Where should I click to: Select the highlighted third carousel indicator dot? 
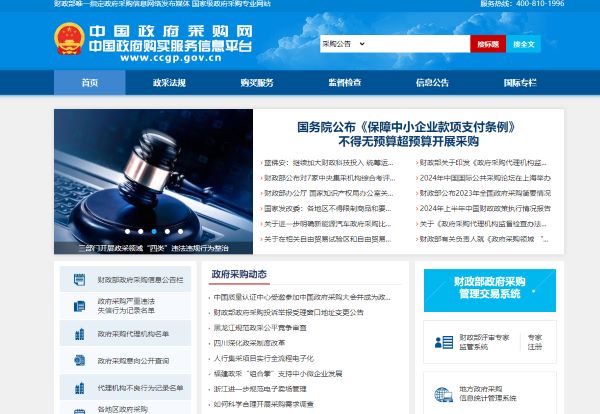pos(154,231)
